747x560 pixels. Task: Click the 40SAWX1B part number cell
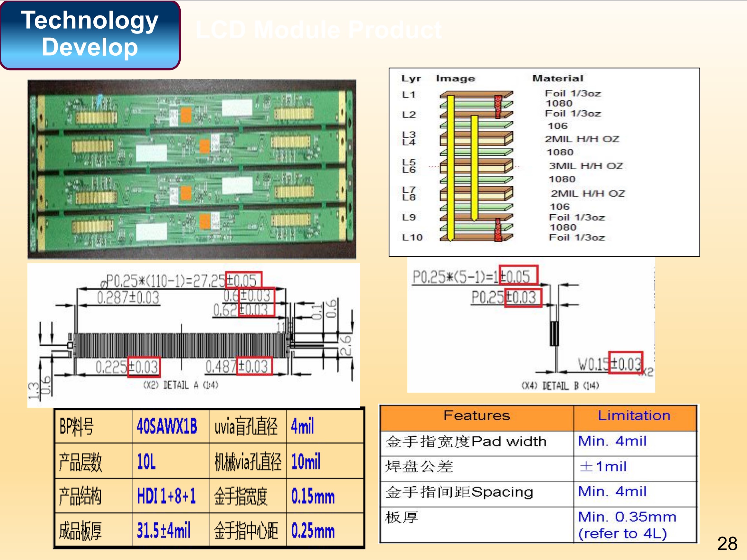coord(167,426)
